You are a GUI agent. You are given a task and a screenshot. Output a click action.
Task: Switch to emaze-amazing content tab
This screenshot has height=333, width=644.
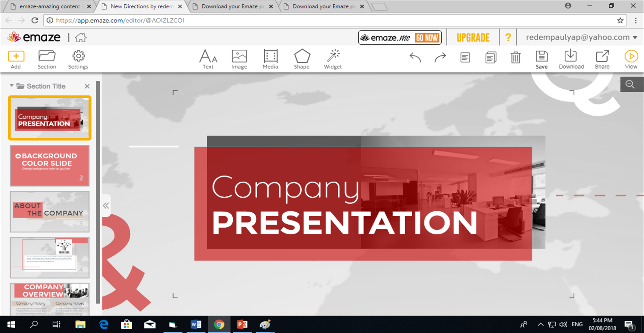[50, 6]
